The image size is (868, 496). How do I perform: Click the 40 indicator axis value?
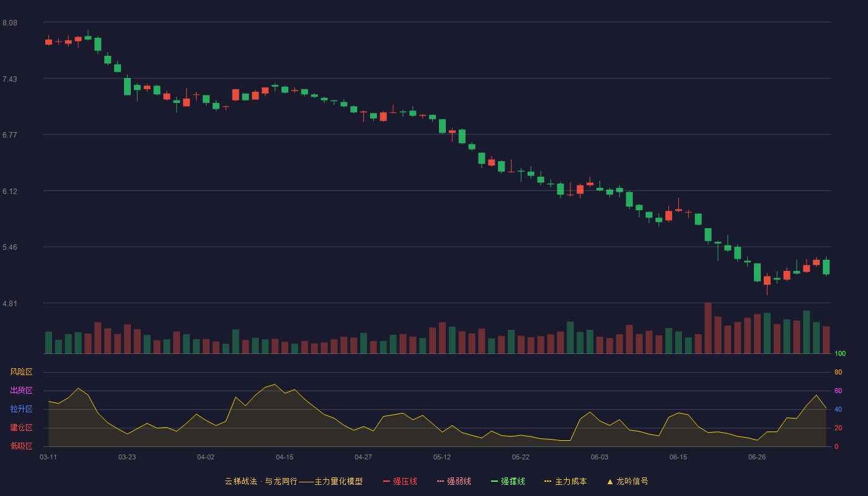[x=838, y=409]
